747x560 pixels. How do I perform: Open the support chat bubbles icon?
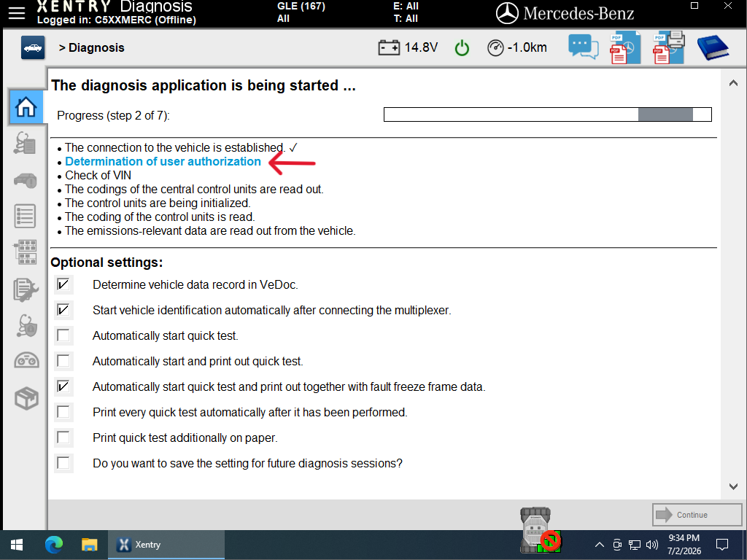pos(583,47)
